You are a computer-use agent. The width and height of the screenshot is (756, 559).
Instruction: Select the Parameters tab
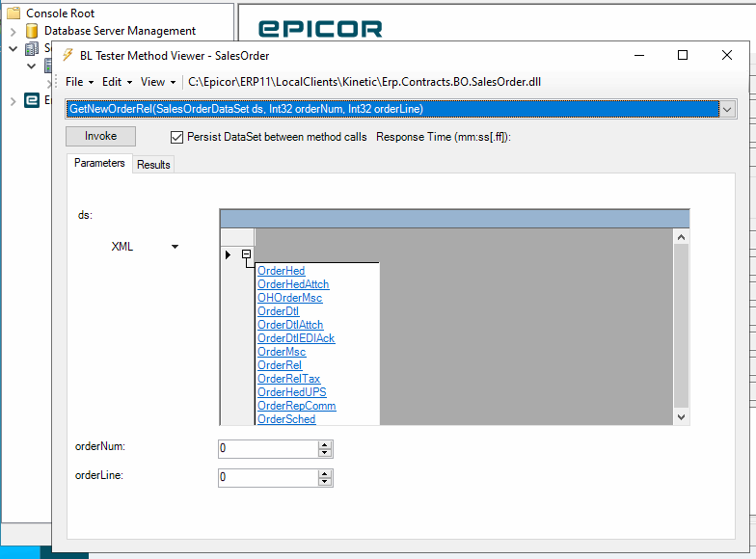99,163
